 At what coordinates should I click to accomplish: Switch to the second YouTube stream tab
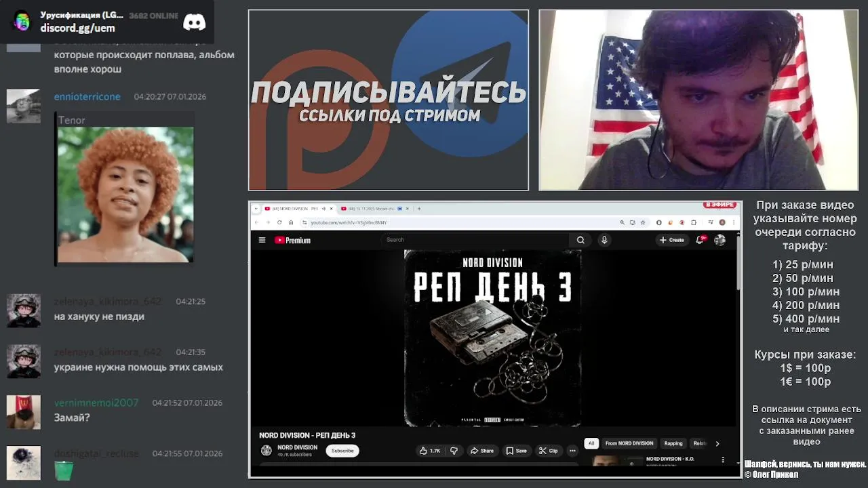click(376, 209)
